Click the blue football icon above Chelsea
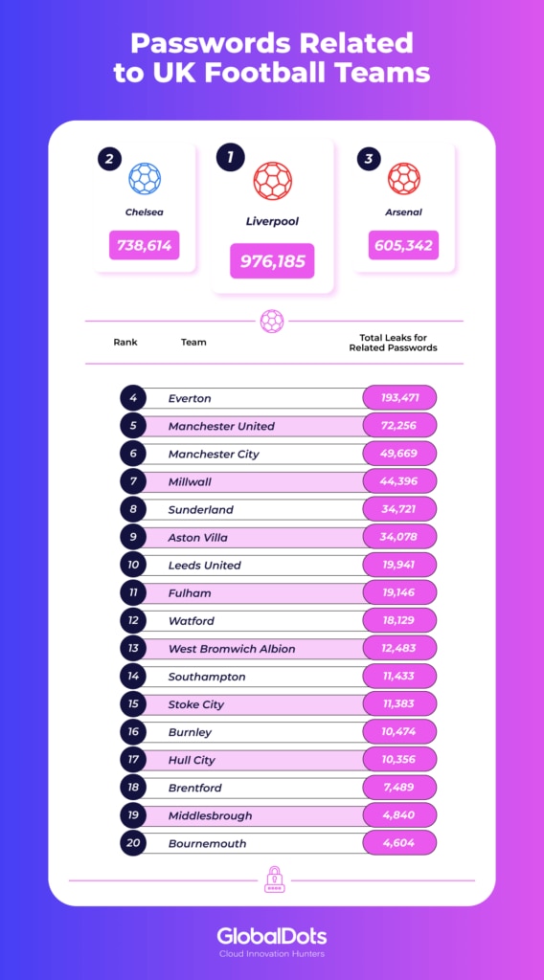The height and width of the screenshot is (980, 544). click(145, 178)
